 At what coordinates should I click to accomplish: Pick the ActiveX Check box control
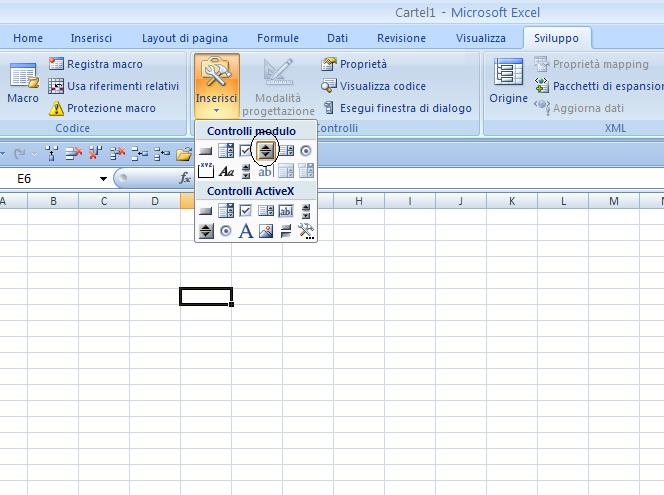click(245, 210)
